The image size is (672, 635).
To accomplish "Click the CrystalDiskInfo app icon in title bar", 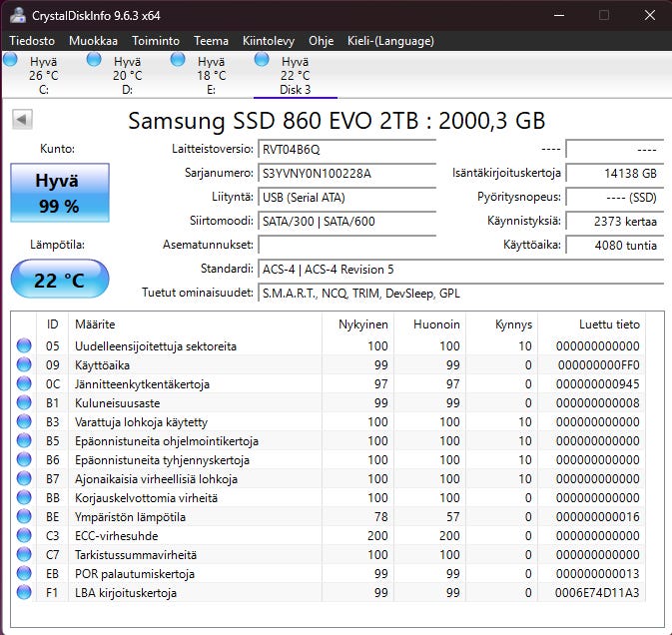I will point(16,16).
